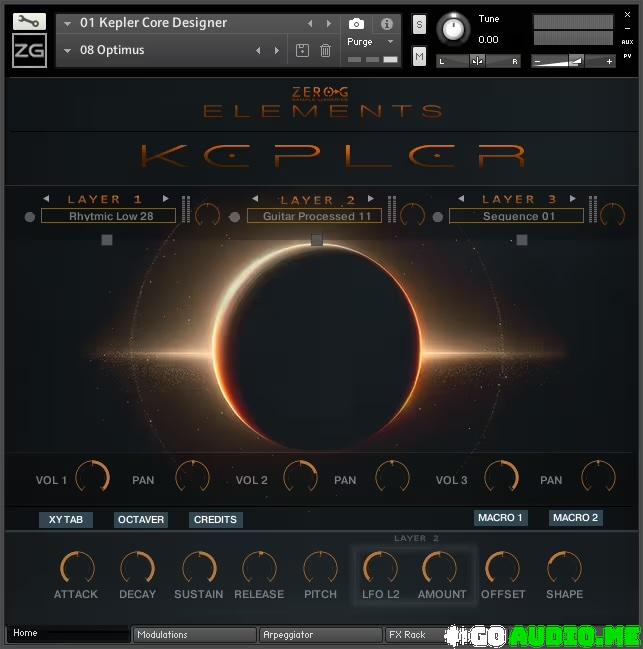Toggle the square under Layer 3

coord(521,240)
